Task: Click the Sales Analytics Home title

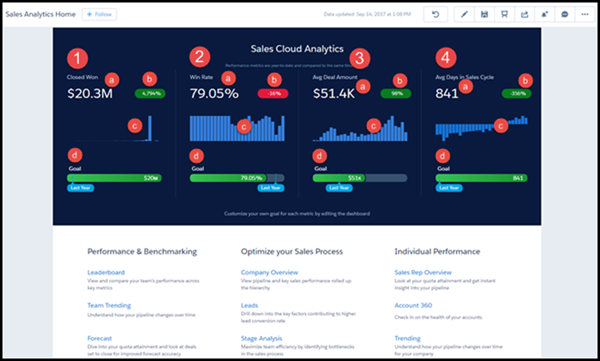Action: (x=41, y=15)
